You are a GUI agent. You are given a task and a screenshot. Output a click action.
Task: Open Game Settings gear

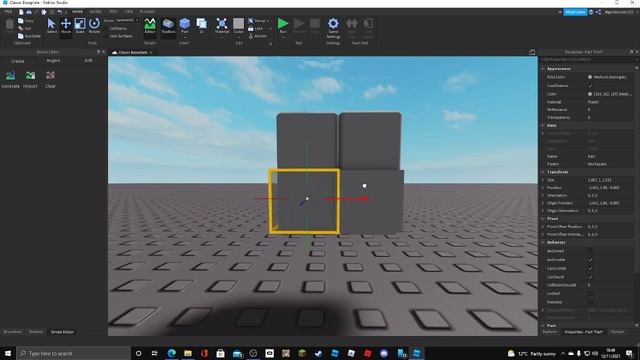[333, 27]
